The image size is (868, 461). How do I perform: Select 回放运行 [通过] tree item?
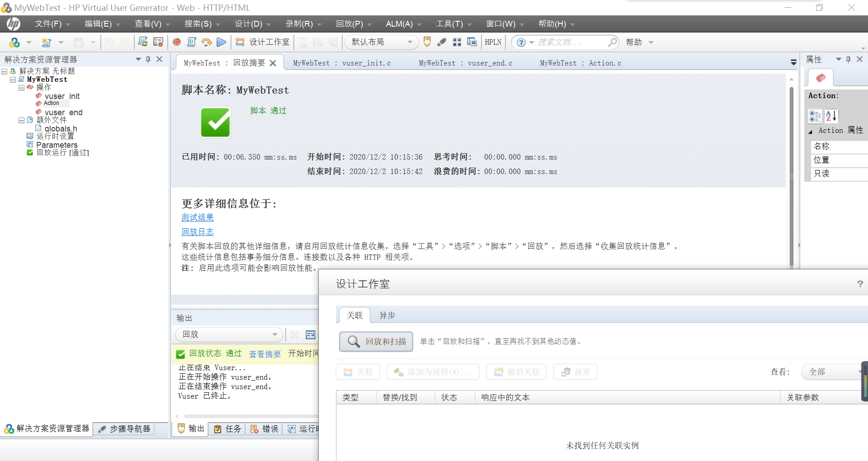62,153
